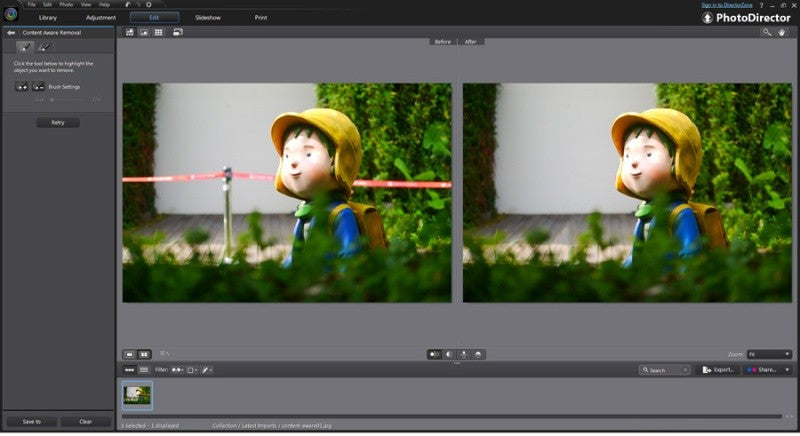Click the PhotoDirector upgrade arrow icon

(707, 18)
